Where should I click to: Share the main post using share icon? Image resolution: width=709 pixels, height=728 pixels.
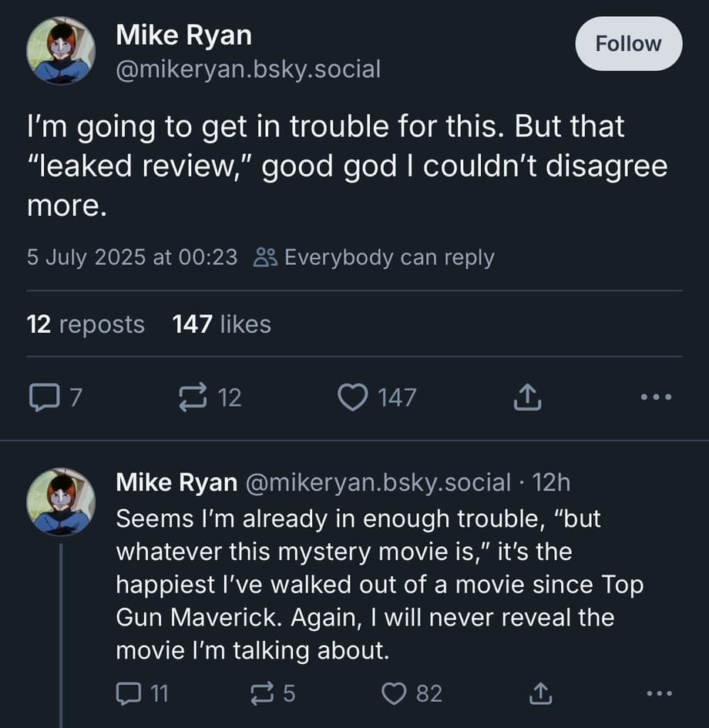[528, 398]
